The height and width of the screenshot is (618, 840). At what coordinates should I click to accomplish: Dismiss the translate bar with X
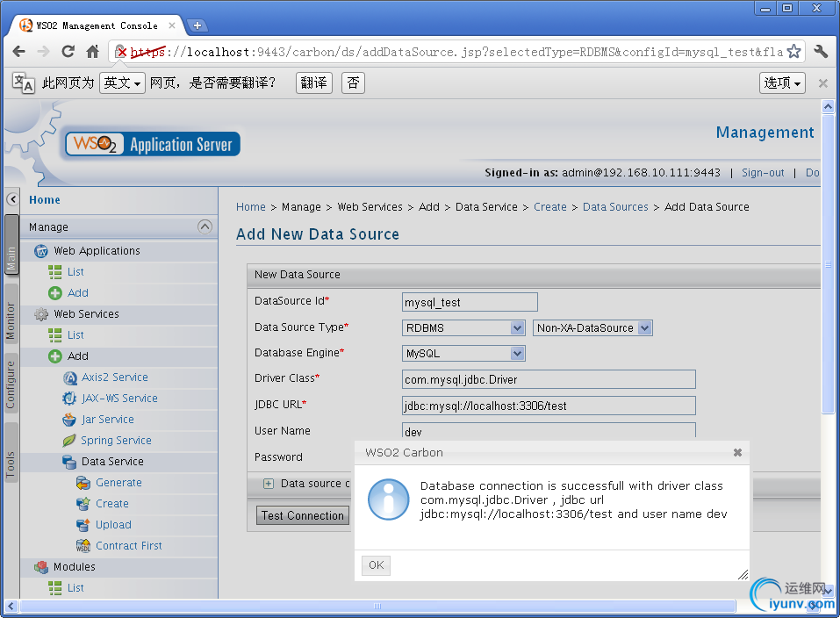pyautogui.click(x=822, y=83)
